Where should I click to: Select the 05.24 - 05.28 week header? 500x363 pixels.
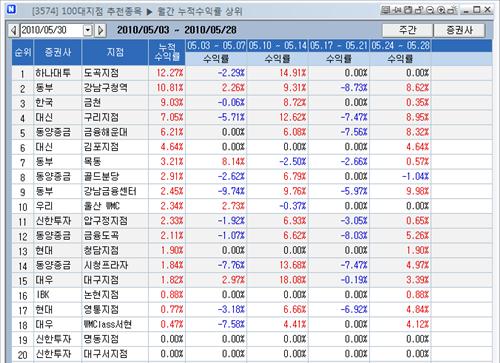pyautogui.click(x=400, y=46)
